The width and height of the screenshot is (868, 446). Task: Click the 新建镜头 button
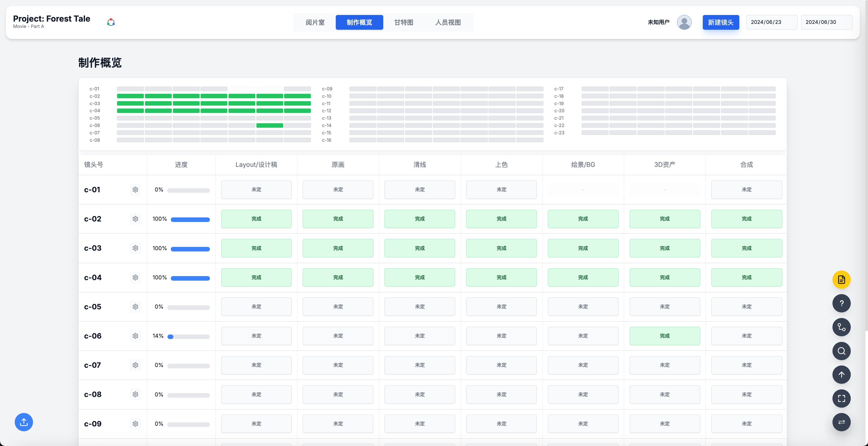coord(721,22)
